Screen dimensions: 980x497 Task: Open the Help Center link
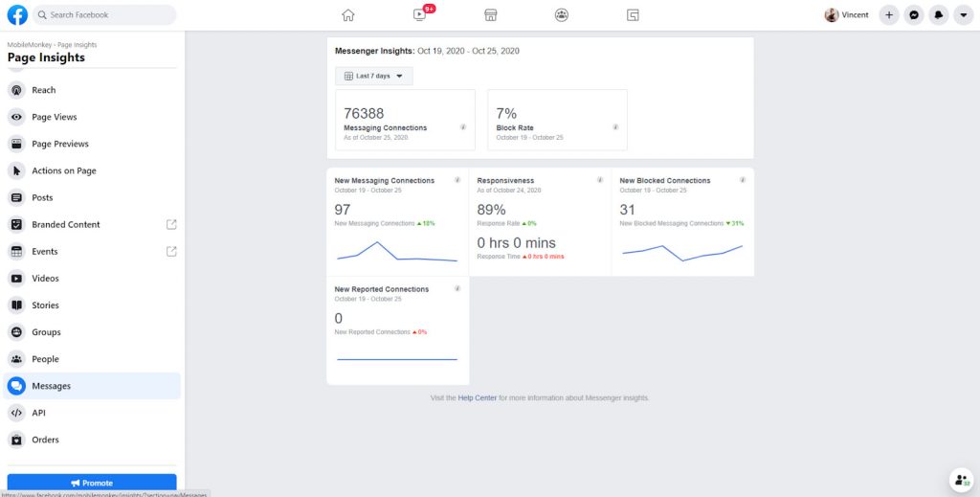tap(478, 397)
